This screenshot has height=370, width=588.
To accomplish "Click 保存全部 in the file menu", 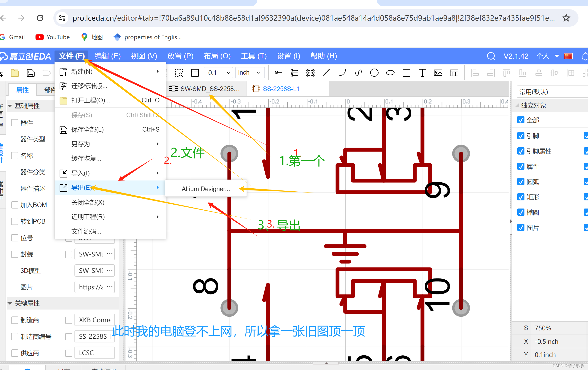I will point(87,129).
